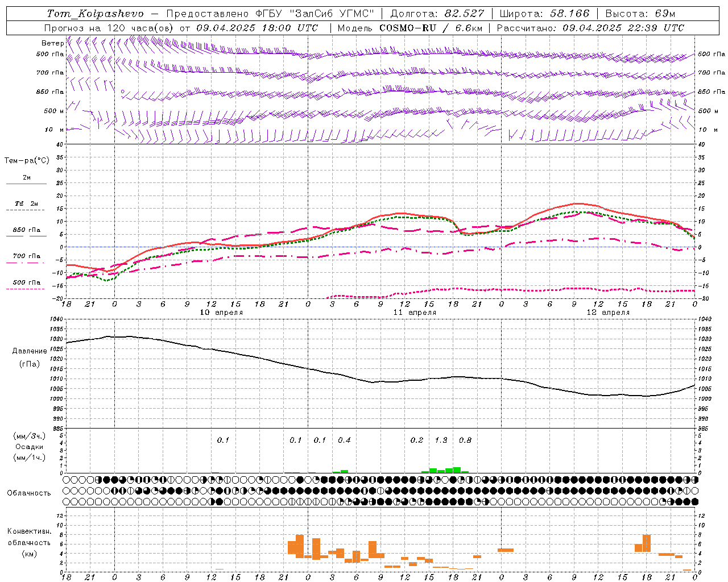Image resolution: width=728 pixels, height=582 pixels.
Task: Click the 500 гПа temperature legend entry
Action: [x=27, y=283]
